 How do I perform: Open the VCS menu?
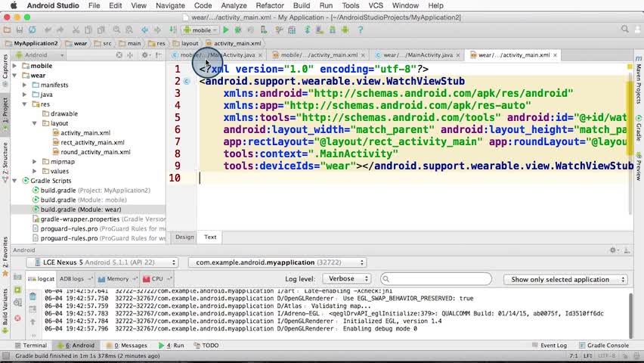[376, 5]
